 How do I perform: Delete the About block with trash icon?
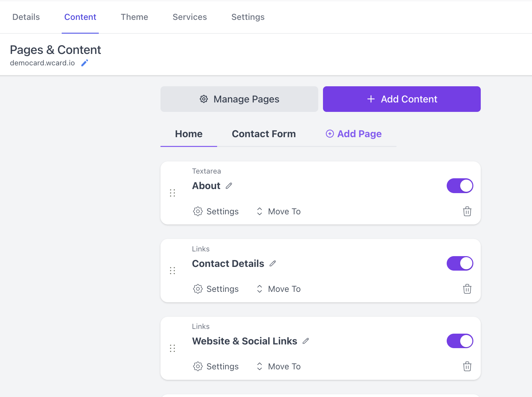[x=467, y=211]
